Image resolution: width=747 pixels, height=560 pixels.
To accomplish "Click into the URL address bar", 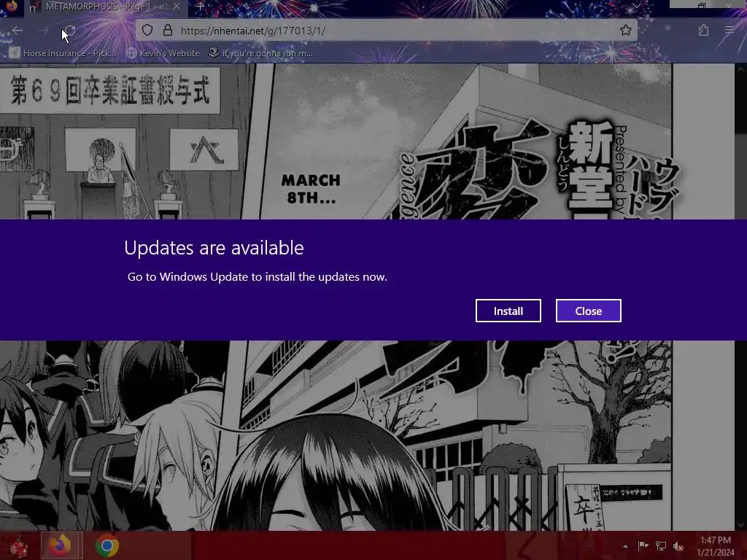I will 386,31.
